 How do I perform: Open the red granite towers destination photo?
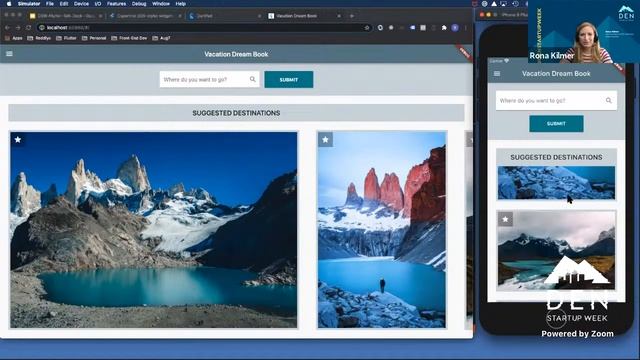(x=382, y=230)
